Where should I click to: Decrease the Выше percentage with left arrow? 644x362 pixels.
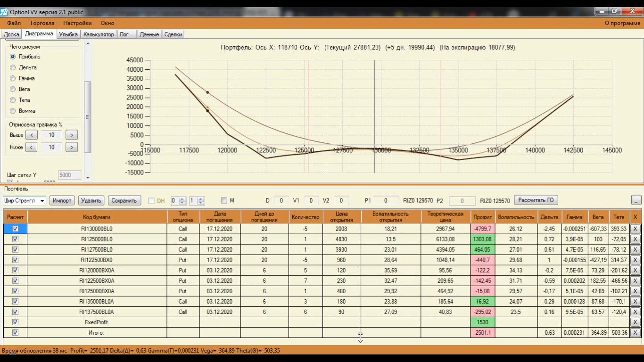pyautogui.click(x=31, y=135)
